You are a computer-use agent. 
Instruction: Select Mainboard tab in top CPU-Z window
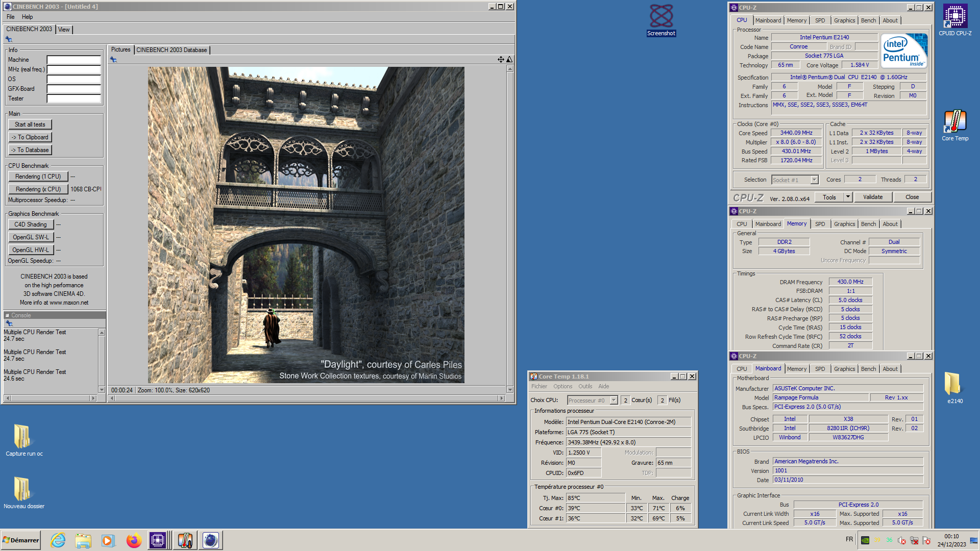[x=768, y=20]
